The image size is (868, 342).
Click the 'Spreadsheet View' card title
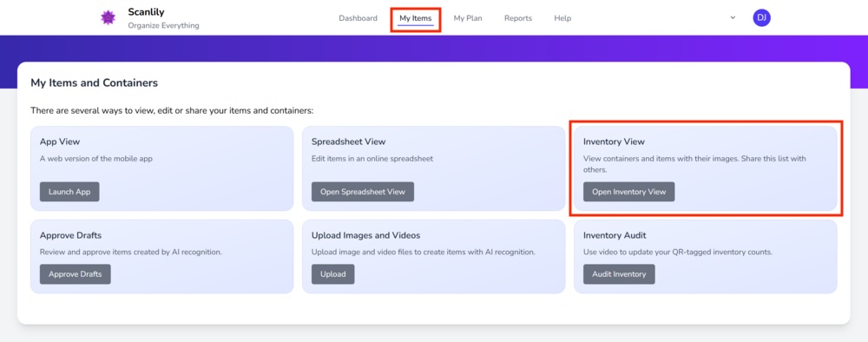[x=348, y=141]
